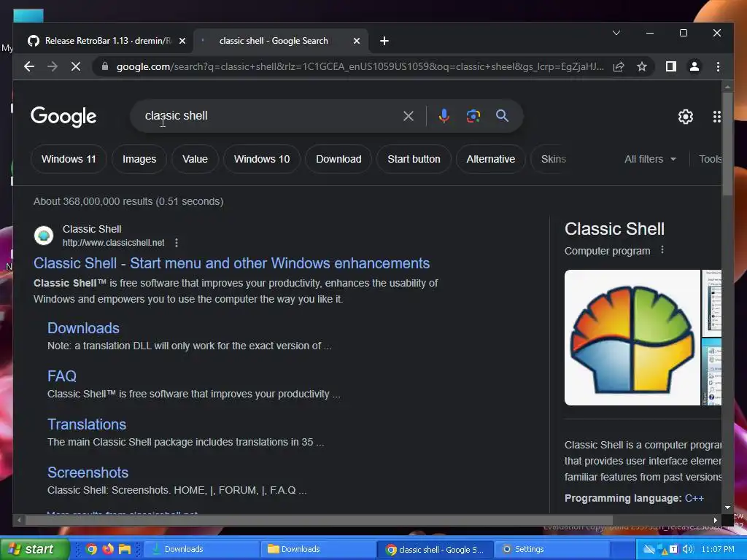This screenshot has height=560, width=747.
Task: Clear the search query
Action: (x=409, y=116)
